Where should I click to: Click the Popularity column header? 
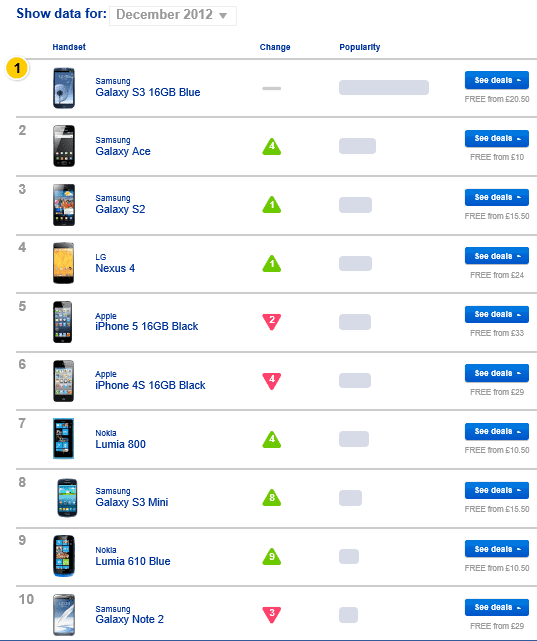click(360, 47)
